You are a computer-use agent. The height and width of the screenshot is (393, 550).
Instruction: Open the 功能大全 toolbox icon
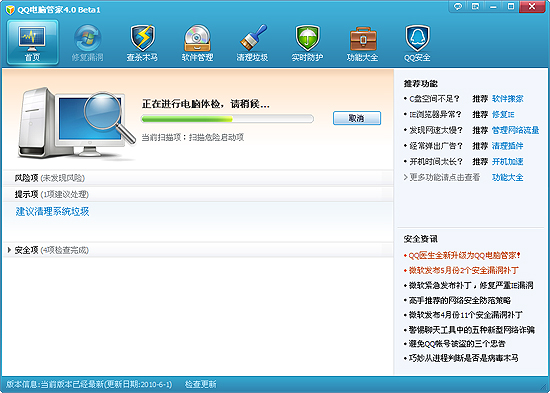coord(362,42)
